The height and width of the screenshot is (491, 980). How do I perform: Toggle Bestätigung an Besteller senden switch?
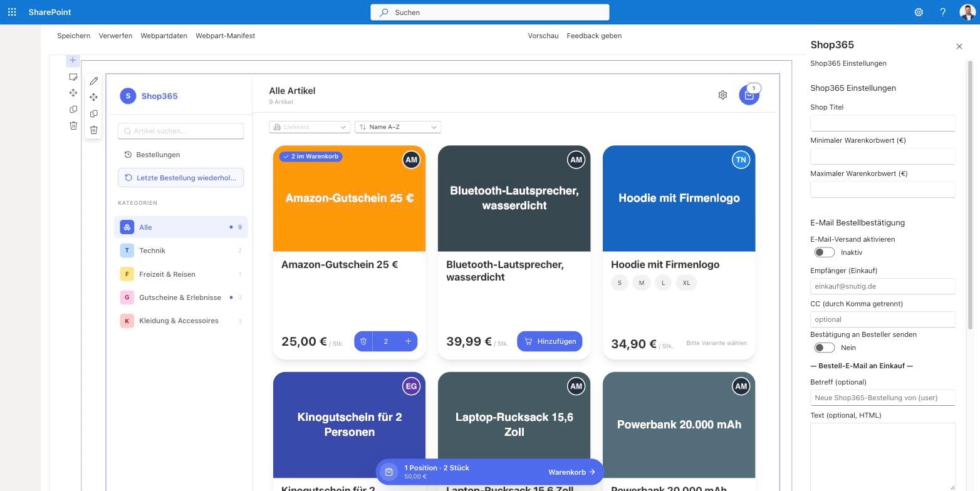(825, 348)
